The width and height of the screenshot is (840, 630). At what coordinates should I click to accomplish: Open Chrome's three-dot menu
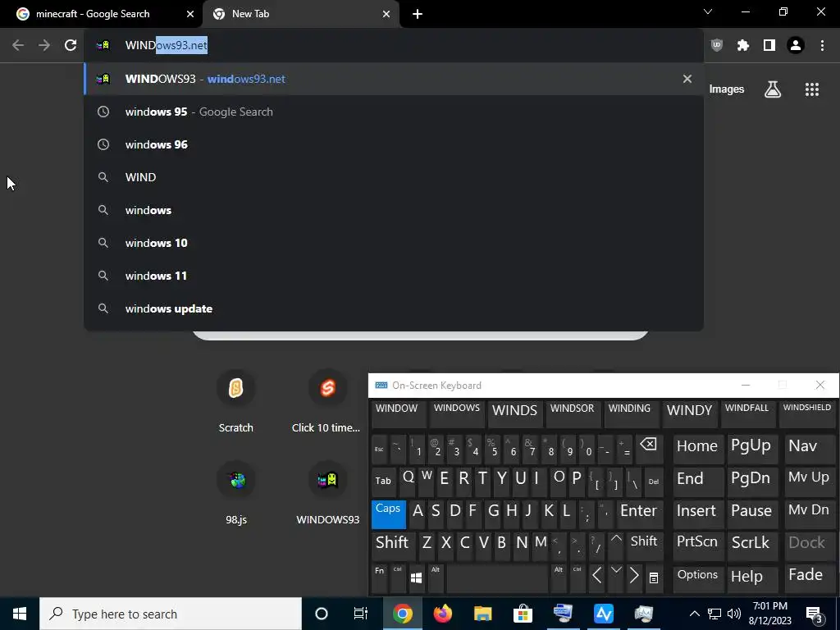click(x=822, y=45)
